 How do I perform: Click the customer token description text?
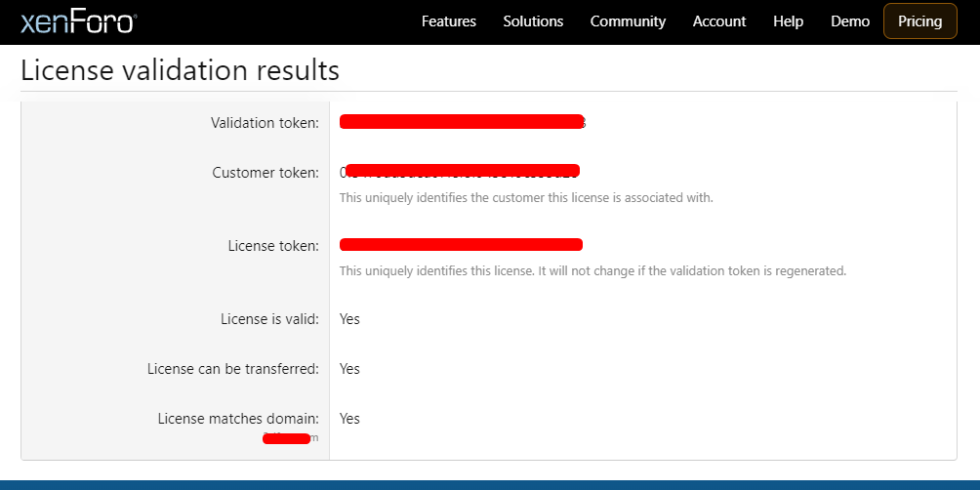pos(526,198)
